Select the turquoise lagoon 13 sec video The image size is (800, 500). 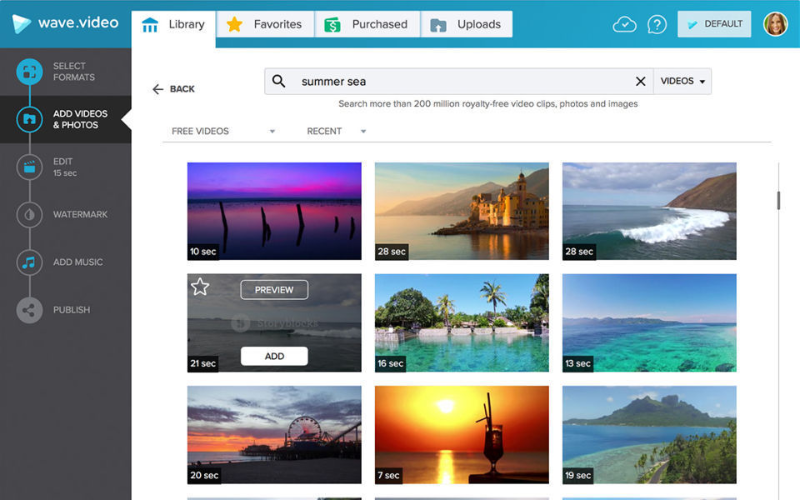tap(649, 323)
